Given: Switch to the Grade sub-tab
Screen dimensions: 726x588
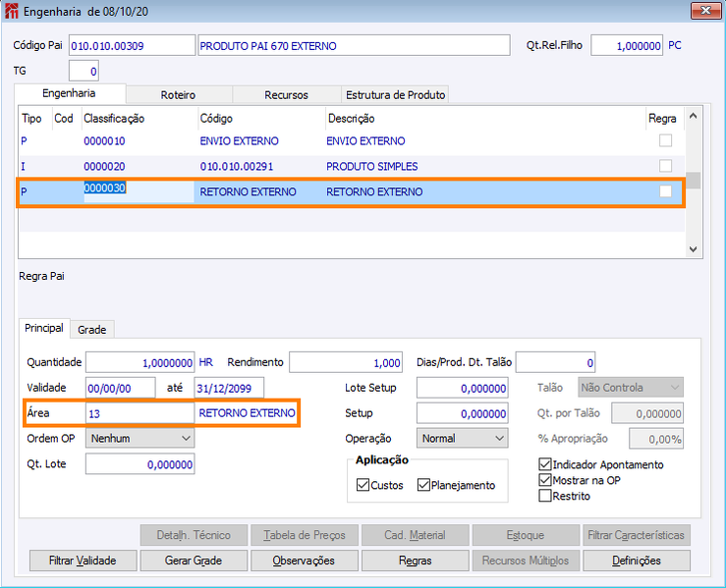Looking at the screenshot, I should point(91,330).
